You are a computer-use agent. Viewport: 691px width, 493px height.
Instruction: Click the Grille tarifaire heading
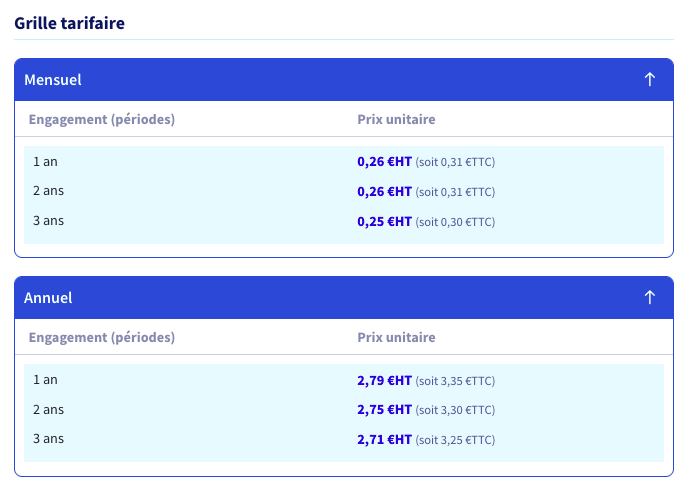click(70, 23)
